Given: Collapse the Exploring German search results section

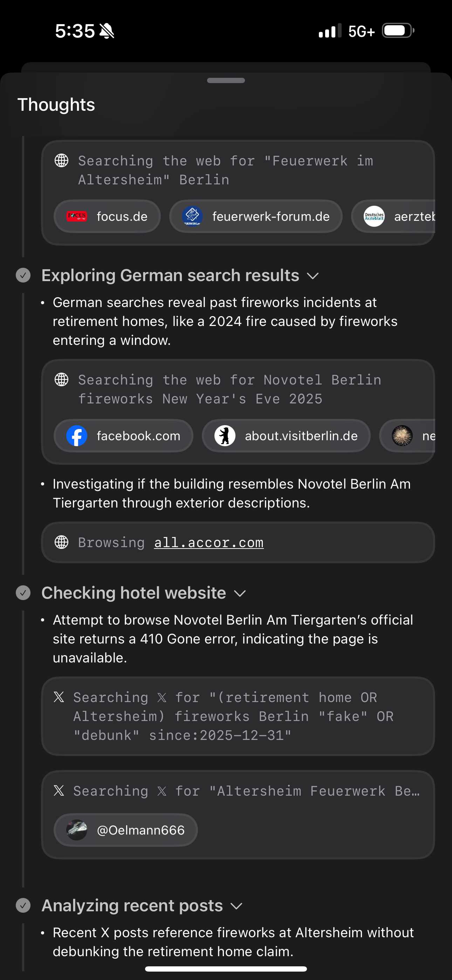Looking at the screenshot, I should click(313, 276).
